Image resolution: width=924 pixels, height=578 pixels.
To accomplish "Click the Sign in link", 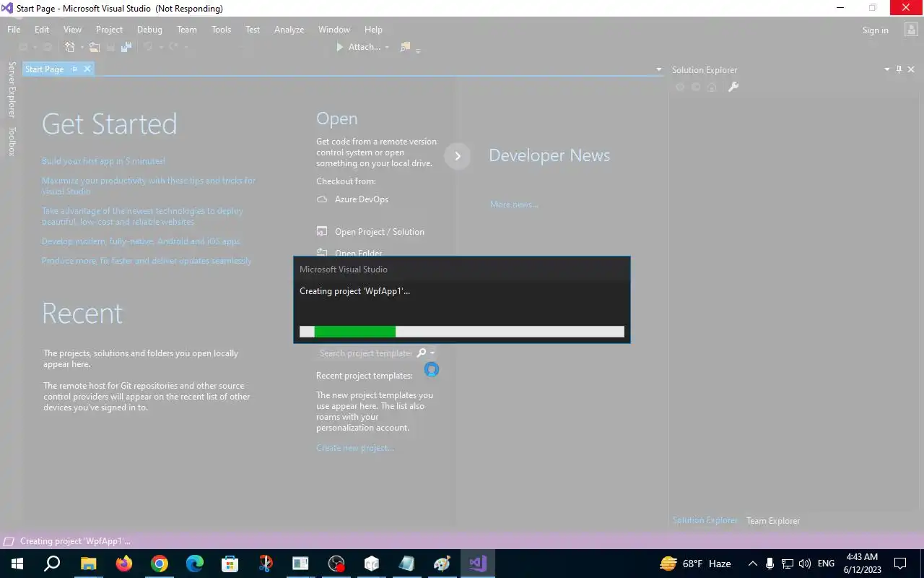I will [x=875, y=30].
